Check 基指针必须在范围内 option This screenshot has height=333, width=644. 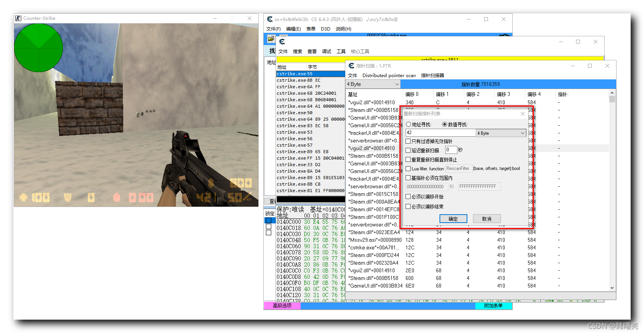point(408,178)
